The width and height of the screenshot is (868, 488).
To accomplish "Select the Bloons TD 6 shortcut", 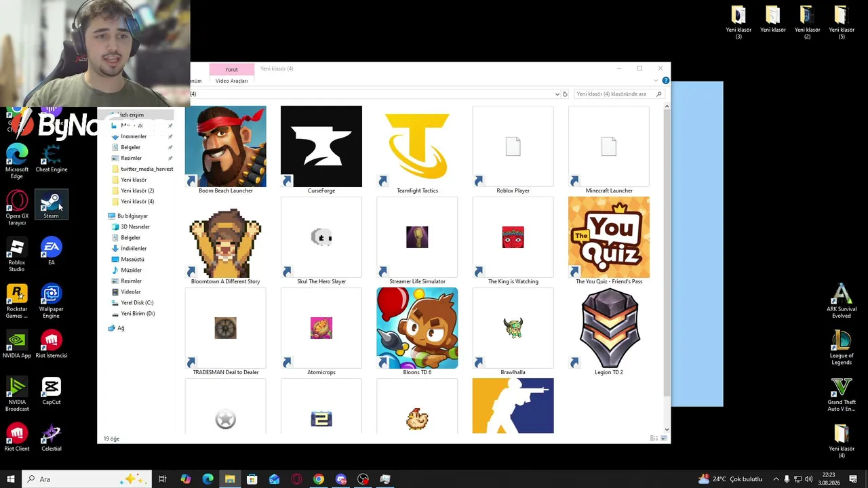I will click(x=417, y=332).
